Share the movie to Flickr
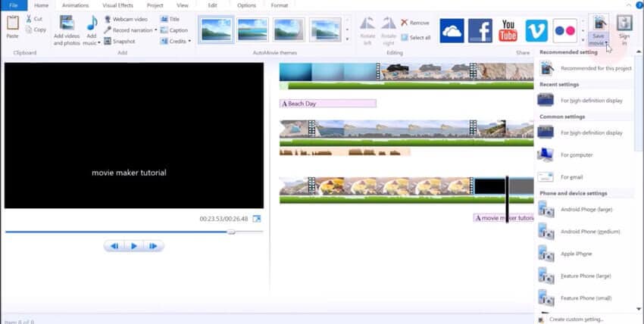644x324 pixels. point(564,31)
